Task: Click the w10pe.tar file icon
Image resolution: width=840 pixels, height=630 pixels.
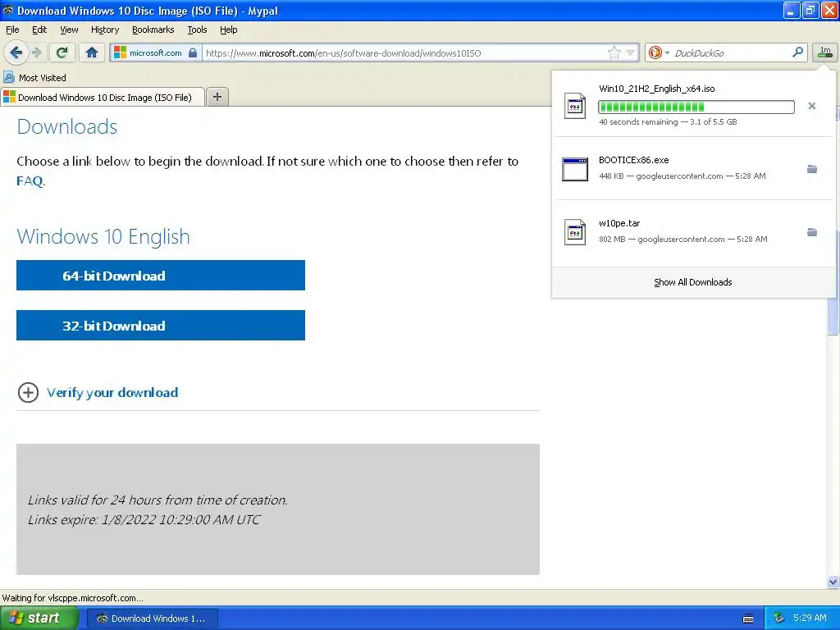Action: [x=575, y=232]
